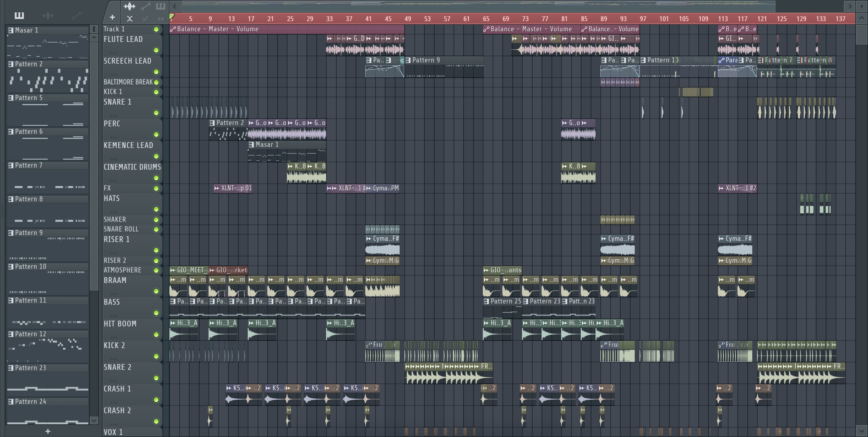
Task: Select the audio clip focus icon
Action: tap(129, 6)
